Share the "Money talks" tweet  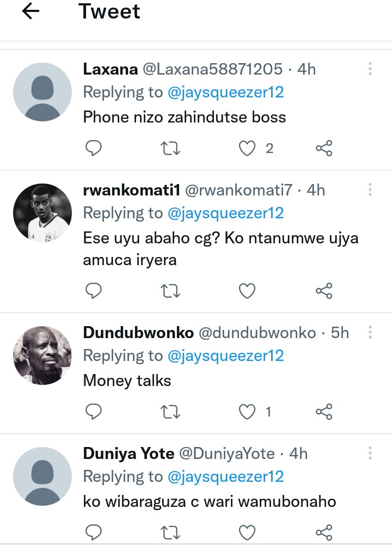click(x=324, y=411)
